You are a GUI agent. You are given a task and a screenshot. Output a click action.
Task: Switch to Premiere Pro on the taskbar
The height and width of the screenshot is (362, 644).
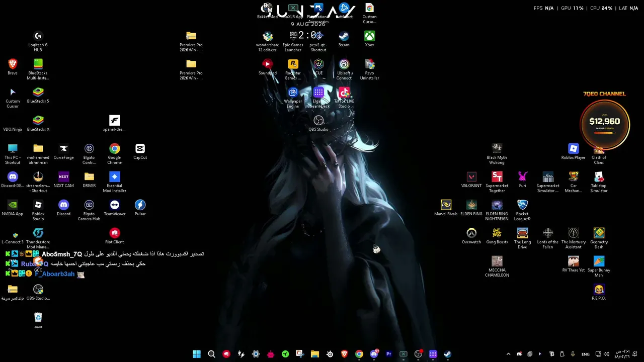pyautogui.click(x=388, y=354)
